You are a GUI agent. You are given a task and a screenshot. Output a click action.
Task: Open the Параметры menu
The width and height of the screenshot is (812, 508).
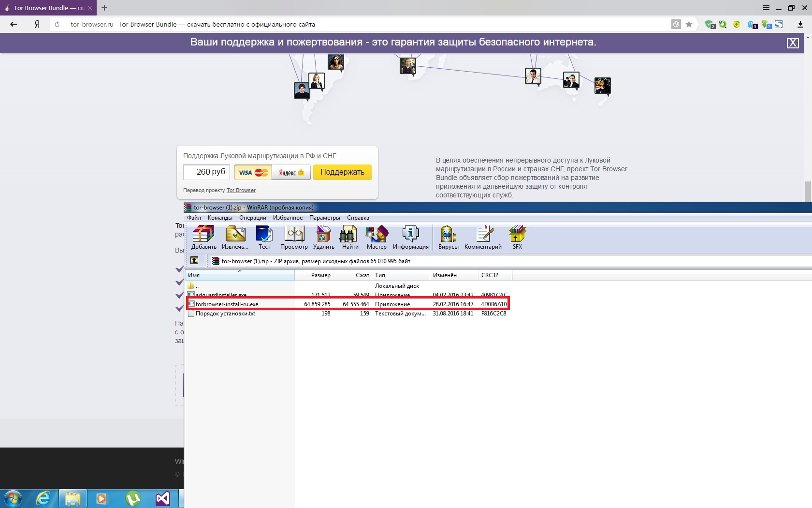(x=325, y=218)
